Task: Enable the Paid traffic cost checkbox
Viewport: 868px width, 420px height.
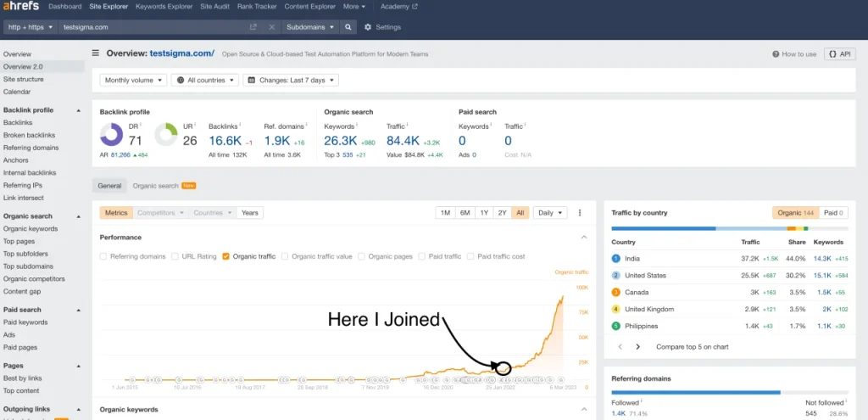Action: pyautogui.click(x=470, y=256)
